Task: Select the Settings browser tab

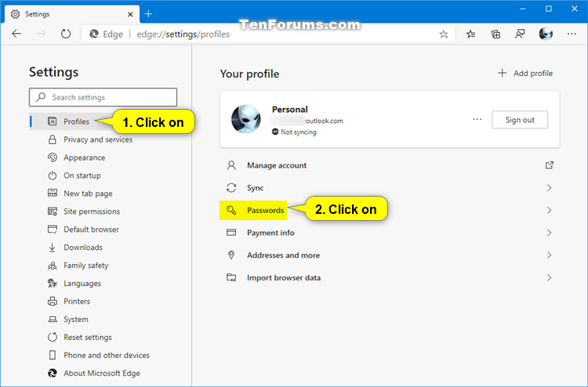Action: pos(72,14)
